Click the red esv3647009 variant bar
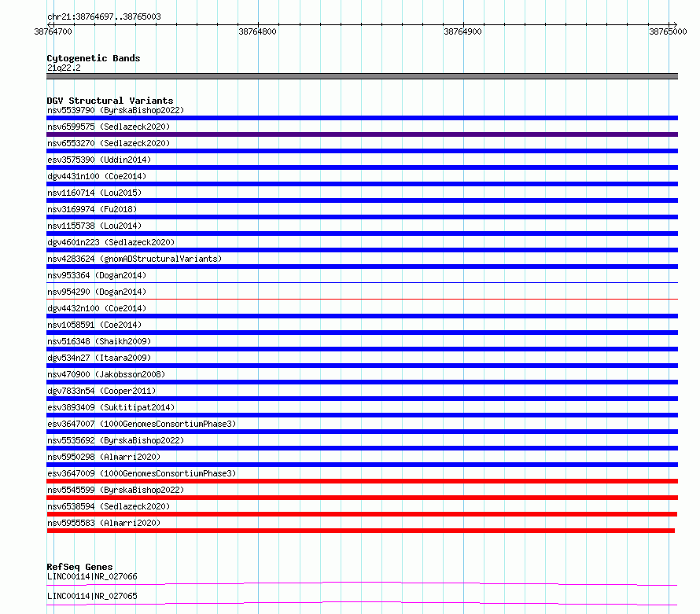This screenshot has height=614, width=700. pyautogui.click(x=362, y=481)
